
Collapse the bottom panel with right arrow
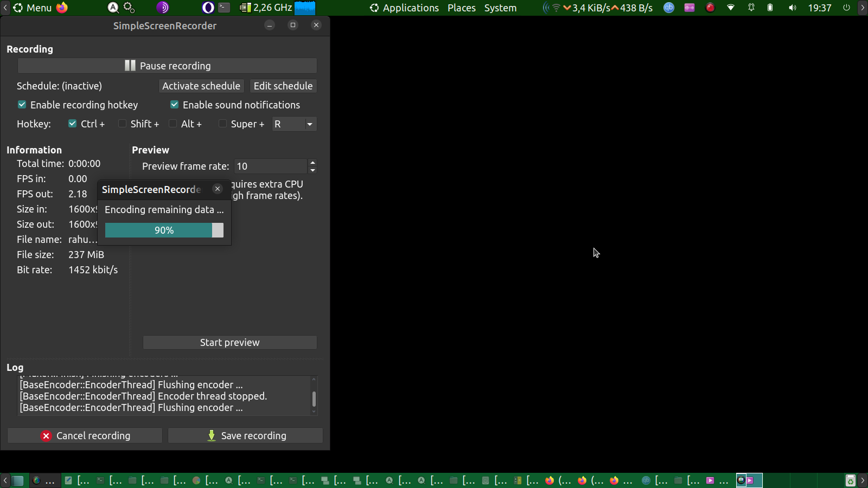click(863, 480)
